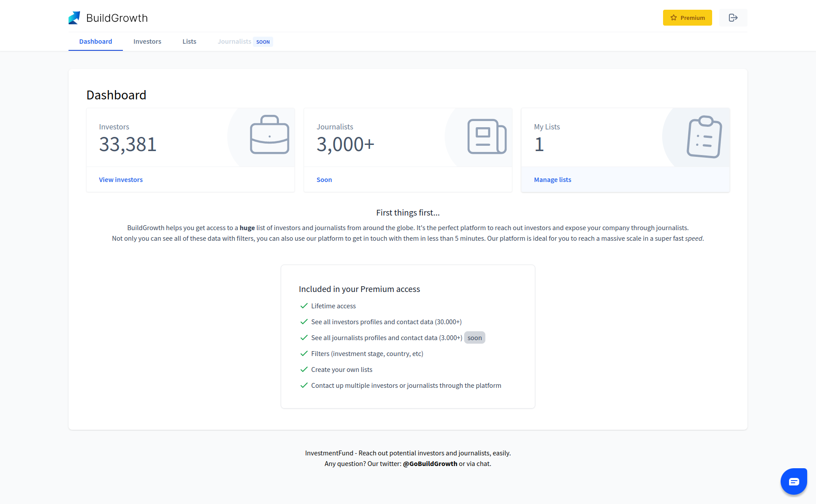Click 'See all investors profiles' list item
This screenshot has height=504, width=816.
386,322
